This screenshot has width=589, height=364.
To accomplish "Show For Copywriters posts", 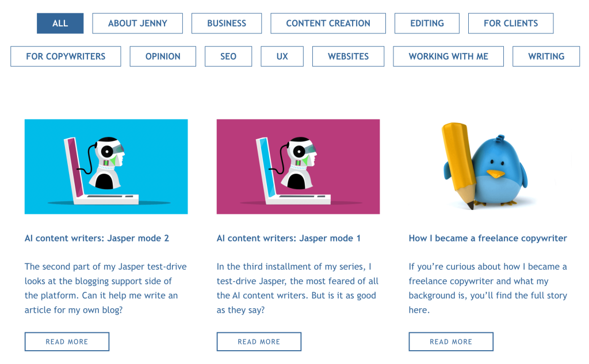I will pos(66,56).
